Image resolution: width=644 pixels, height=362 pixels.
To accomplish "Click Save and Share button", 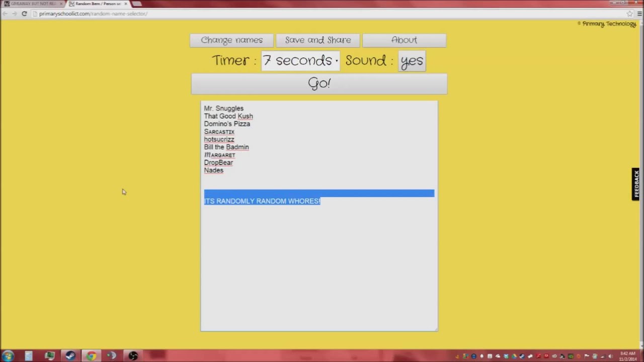I will [318, 40].
